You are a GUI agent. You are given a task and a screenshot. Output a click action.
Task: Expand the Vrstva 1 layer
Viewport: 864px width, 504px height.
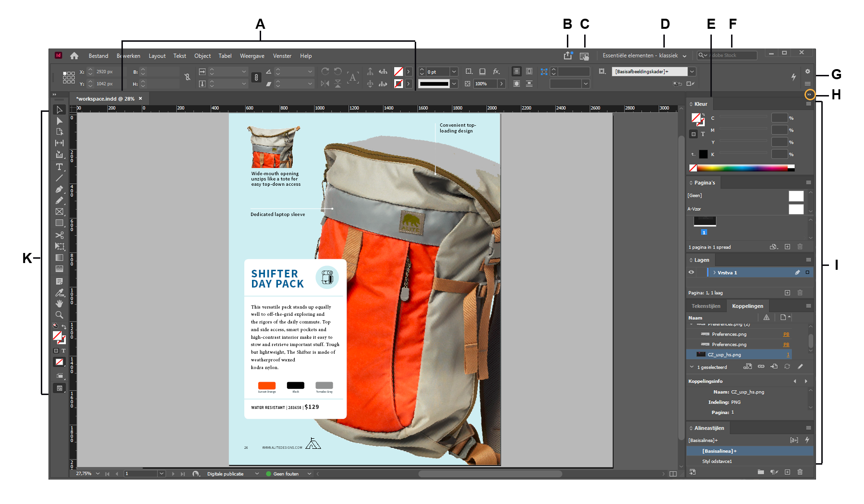(714, 272)
